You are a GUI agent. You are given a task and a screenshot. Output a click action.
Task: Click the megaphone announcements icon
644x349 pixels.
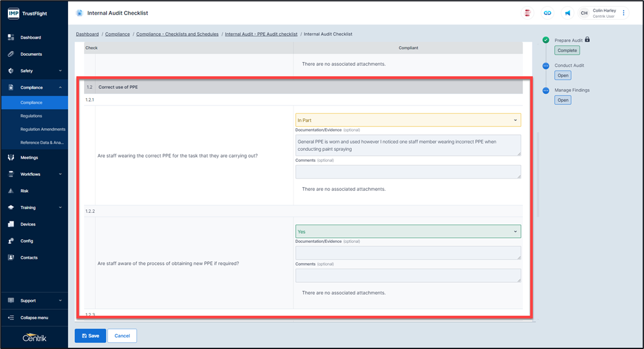[x=567, y=13]
